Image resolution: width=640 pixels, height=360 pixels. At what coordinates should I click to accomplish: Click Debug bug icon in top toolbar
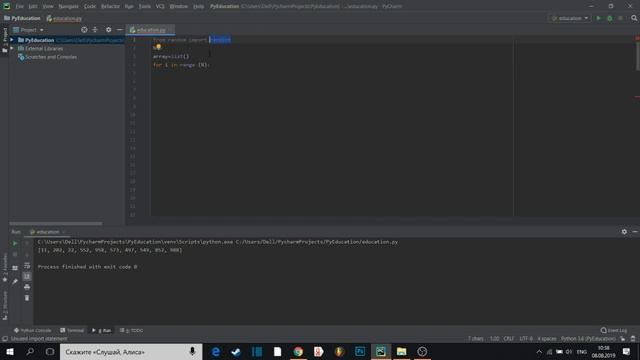(610, 18)
